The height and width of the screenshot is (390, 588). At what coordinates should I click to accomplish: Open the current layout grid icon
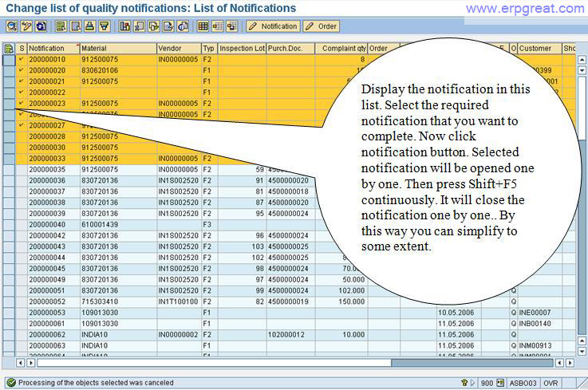[x=203, y=26]
